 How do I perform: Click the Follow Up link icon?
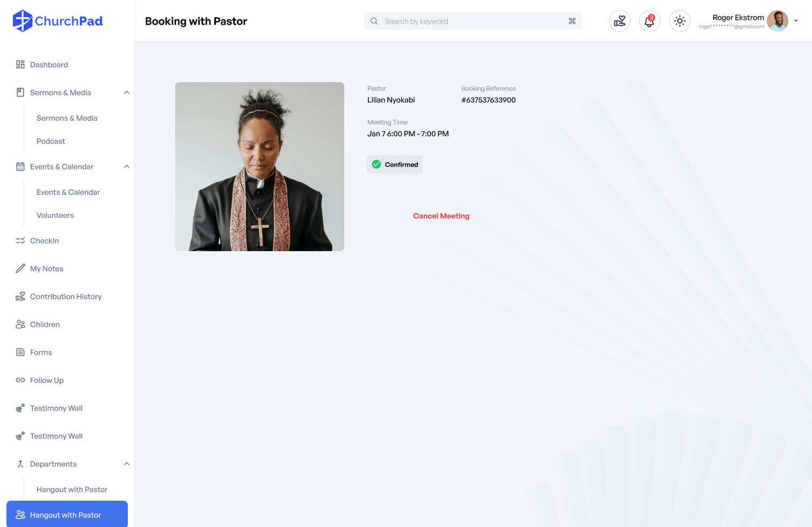pyautogui.click(x=20, y=380)
